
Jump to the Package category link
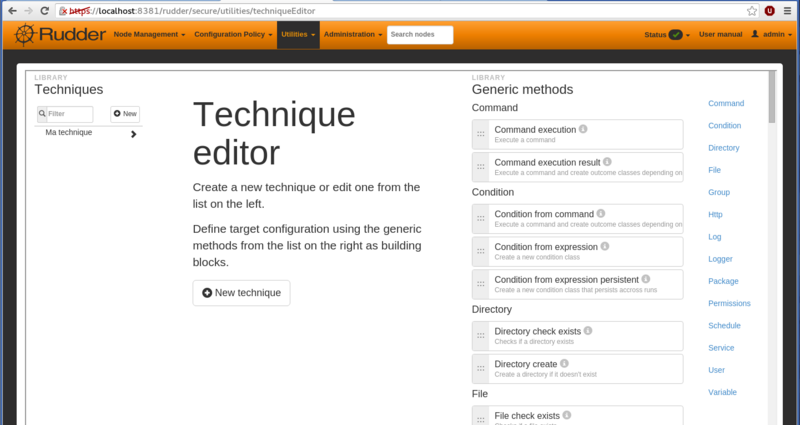click(723, 281)
